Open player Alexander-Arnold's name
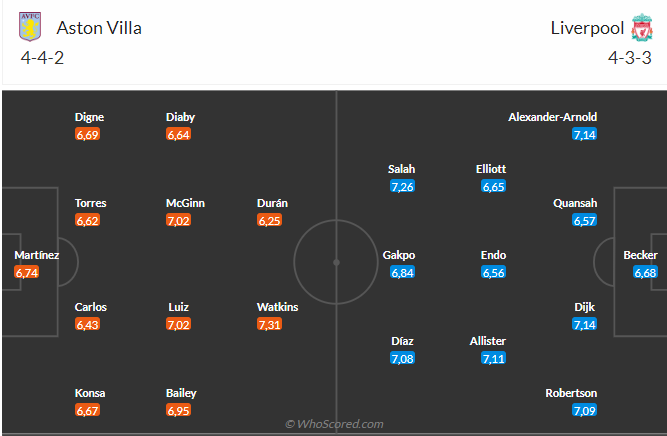This screenshot has width=667, height=436. [552, 117]
